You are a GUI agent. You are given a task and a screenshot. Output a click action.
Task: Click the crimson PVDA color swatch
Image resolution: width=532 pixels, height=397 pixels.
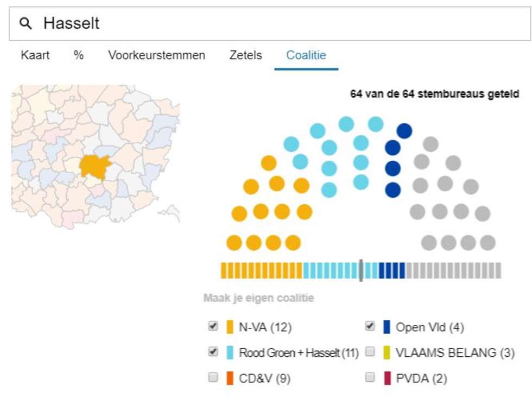[x=387, y=378]
